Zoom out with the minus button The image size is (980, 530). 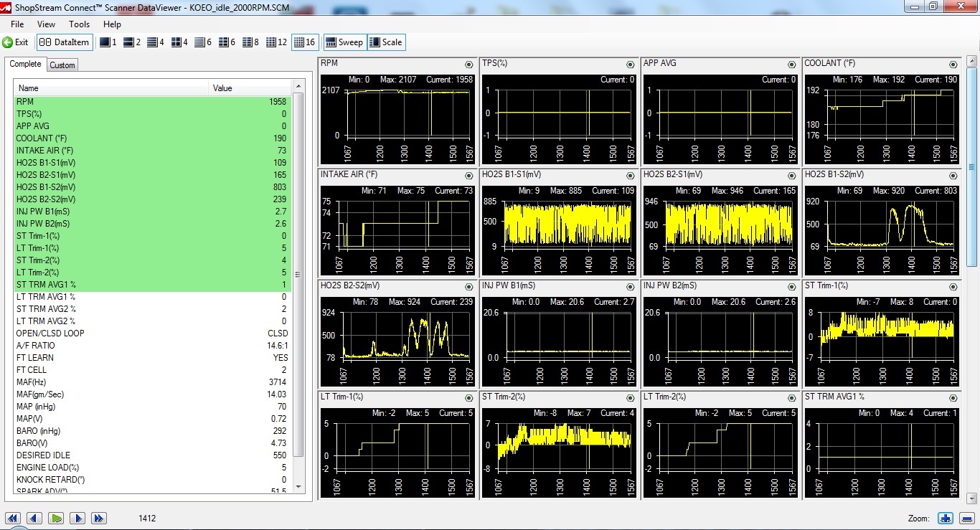coord(966,519)
